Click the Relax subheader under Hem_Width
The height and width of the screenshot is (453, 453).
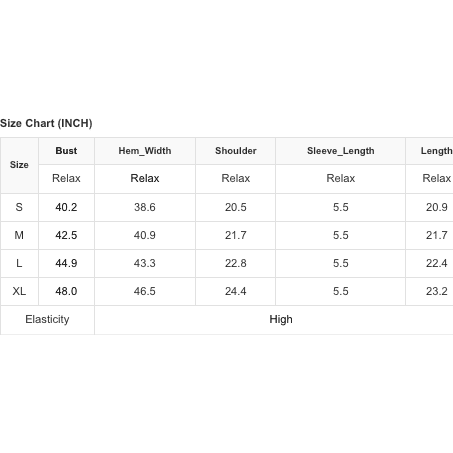click(x=145, y=178)
